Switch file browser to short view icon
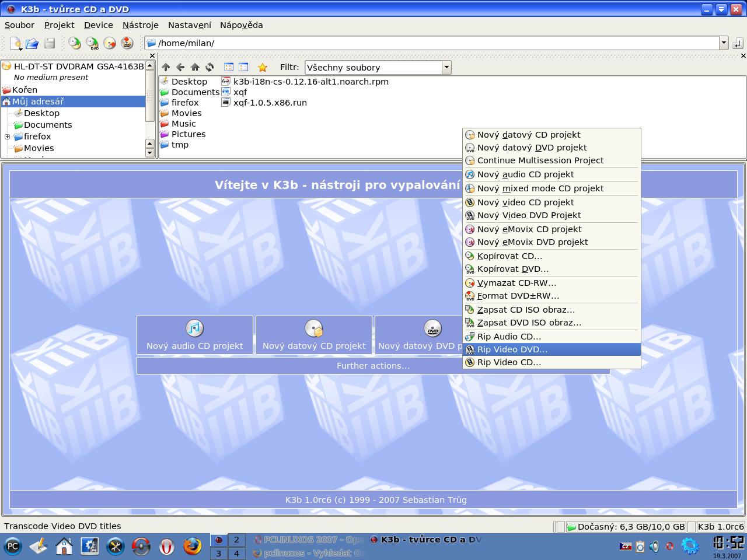Screen dimensions: 747x560 click(x=229, y=67)
